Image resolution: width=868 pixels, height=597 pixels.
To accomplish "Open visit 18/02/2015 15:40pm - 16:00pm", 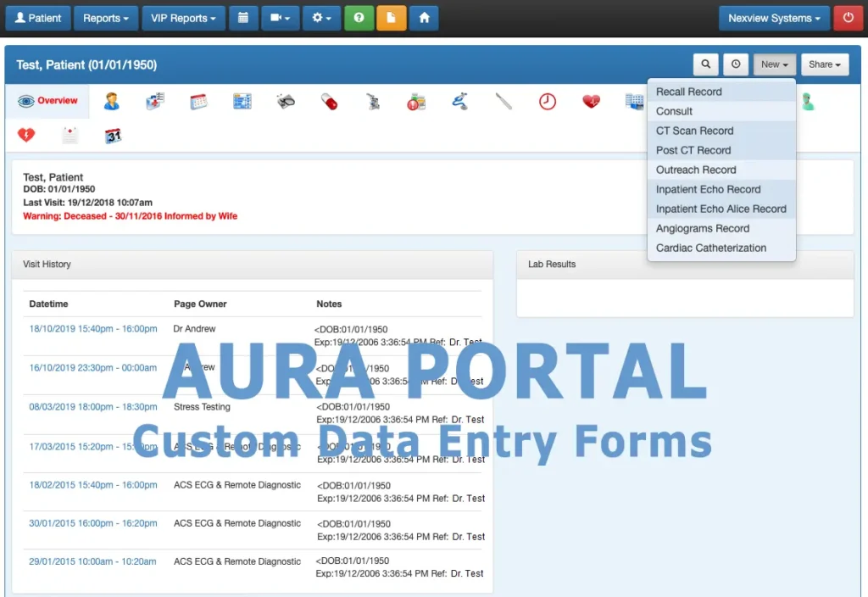I will coord(93,484).
